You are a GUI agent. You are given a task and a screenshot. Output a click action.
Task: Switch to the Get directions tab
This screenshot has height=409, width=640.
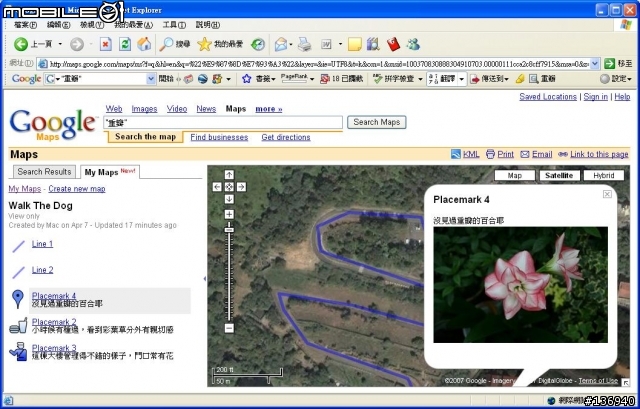click(x=286, y=137)
